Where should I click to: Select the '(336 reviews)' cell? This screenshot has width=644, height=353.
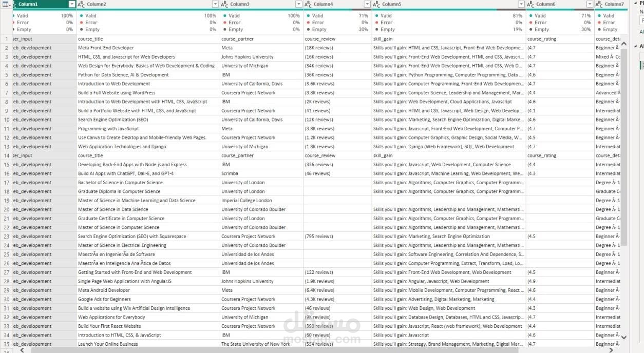coord(337,165)
